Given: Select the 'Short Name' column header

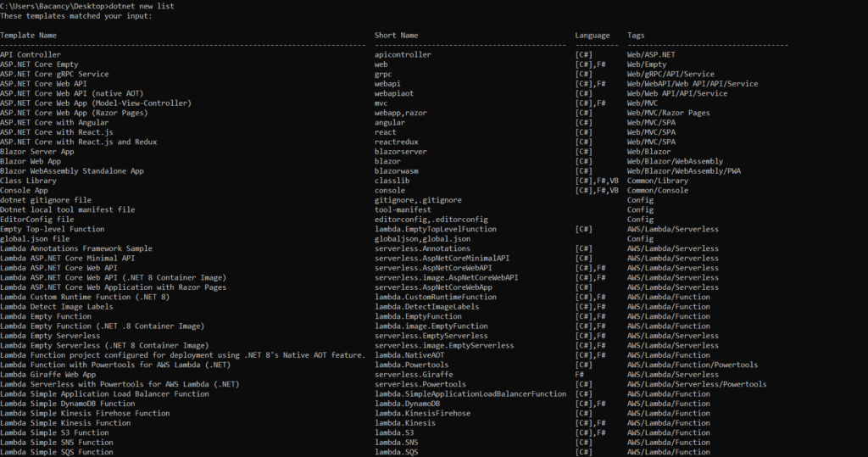Looking at the screenshot, I should coord(397,35).
